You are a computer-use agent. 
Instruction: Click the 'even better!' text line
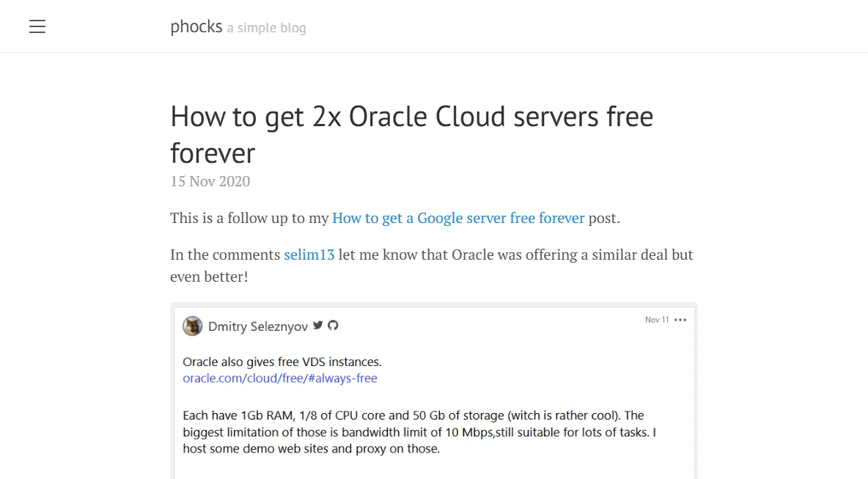tap(209, 277)
